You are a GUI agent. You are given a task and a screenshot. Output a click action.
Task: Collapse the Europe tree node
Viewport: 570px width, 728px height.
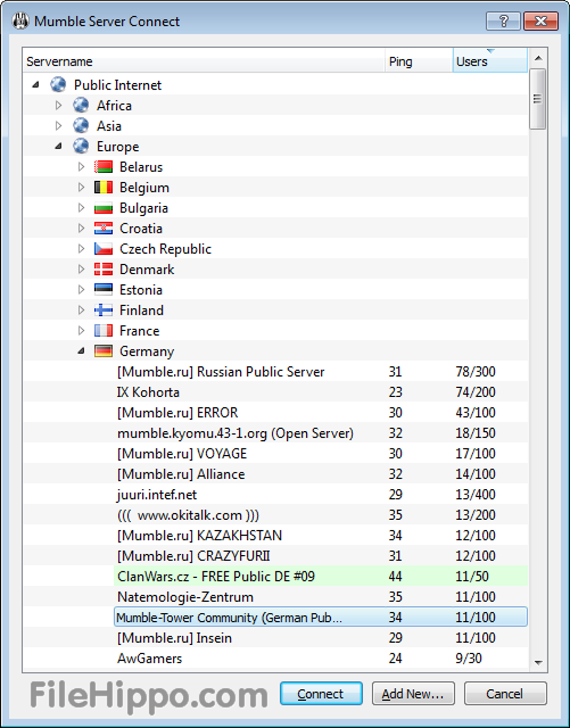(59, 146)
